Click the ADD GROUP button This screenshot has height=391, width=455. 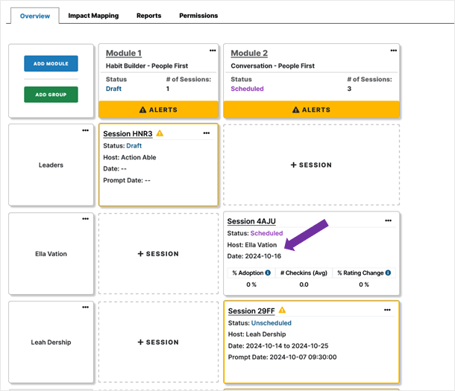tap(51, 94)
